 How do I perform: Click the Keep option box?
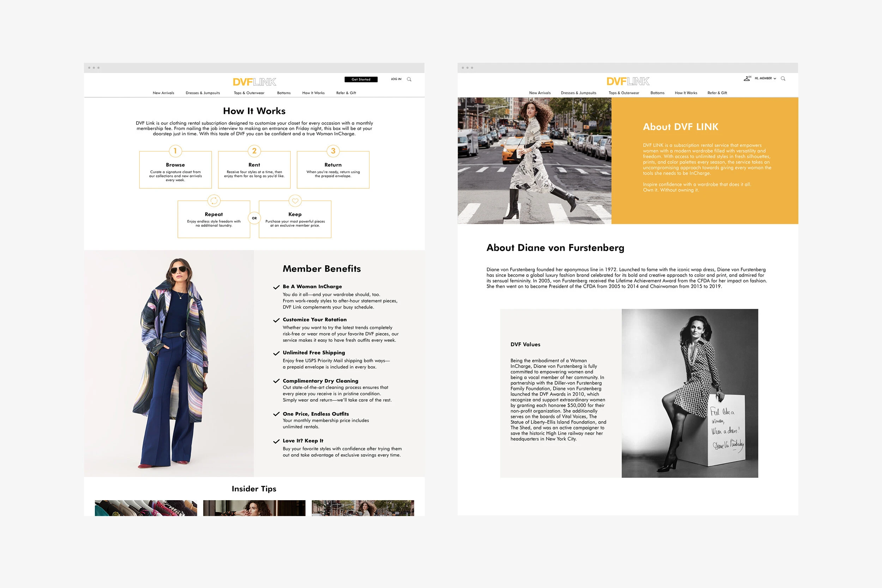[x=295, y=219]
